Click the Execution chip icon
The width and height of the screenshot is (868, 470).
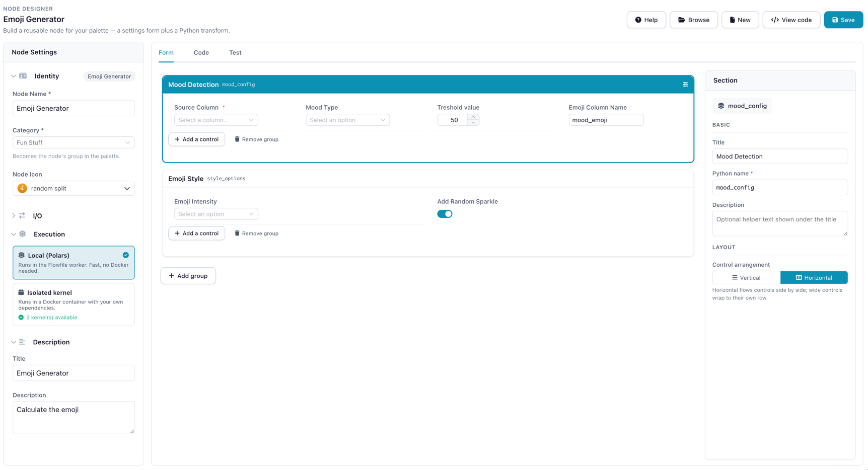coord(23,234)
